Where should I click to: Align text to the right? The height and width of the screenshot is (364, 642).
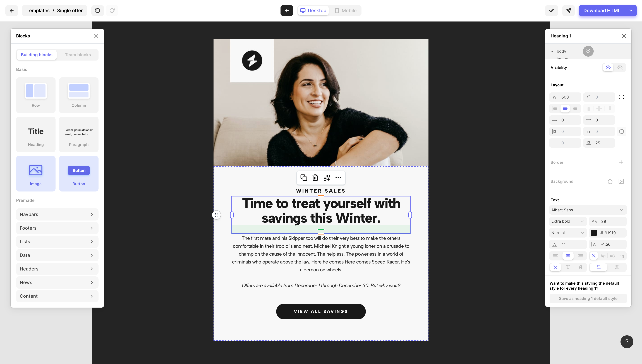click(x=581, y=256)
